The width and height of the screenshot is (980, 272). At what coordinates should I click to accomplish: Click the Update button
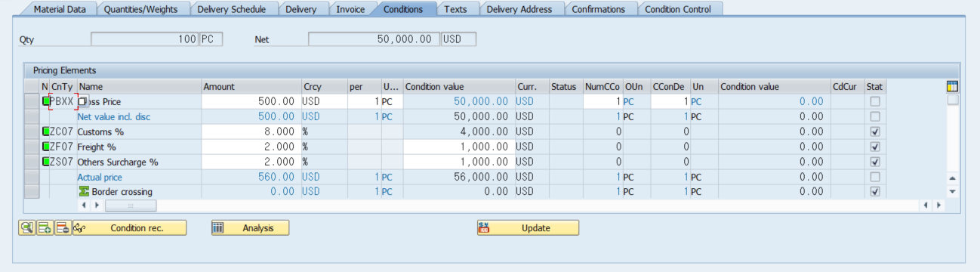tap(528, 227)
